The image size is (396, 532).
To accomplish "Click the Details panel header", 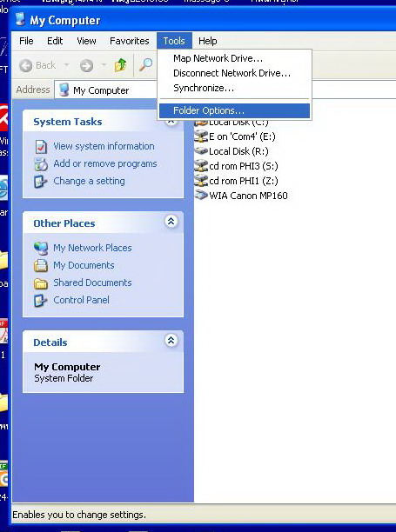I will (x=104, y=342).
